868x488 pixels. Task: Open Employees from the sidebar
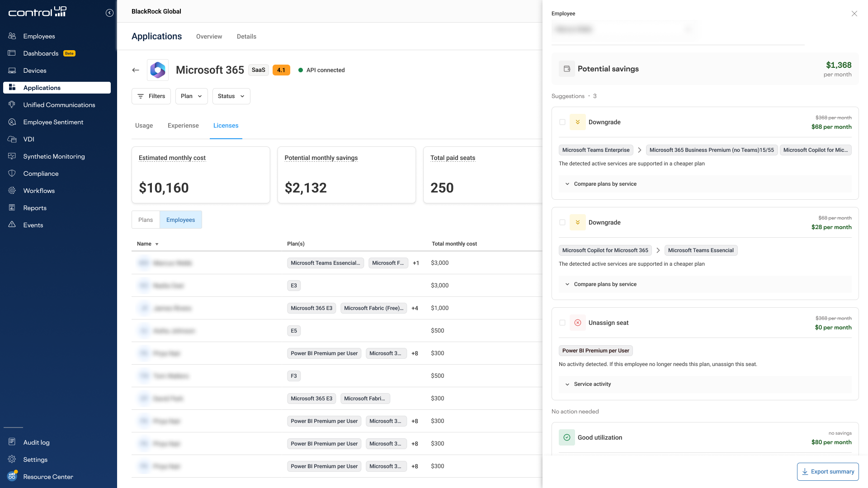point(39,36)
